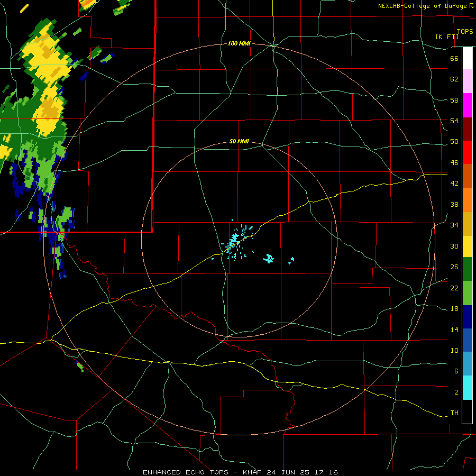Click the dark red legend swatch

[467, 129]
